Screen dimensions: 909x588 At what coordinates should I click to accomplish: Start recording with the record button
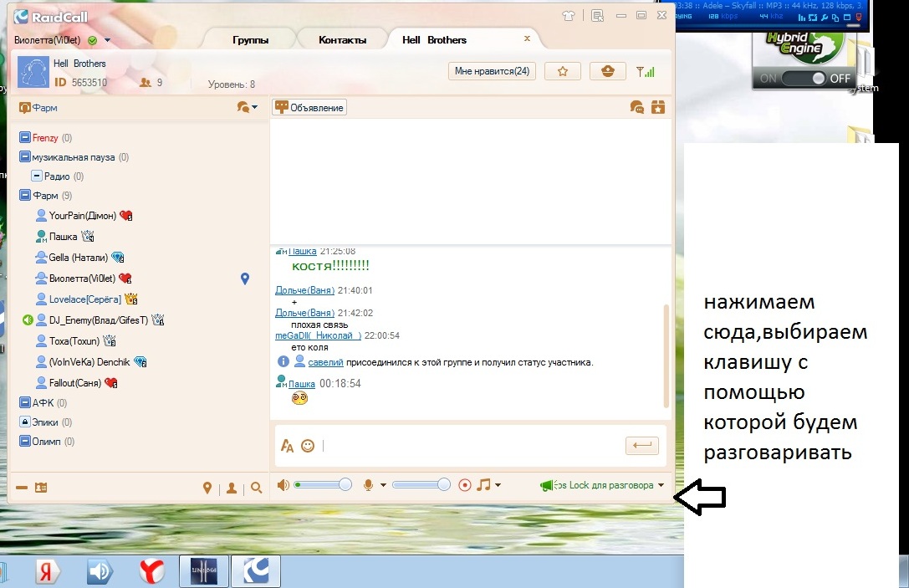[464, 485]
